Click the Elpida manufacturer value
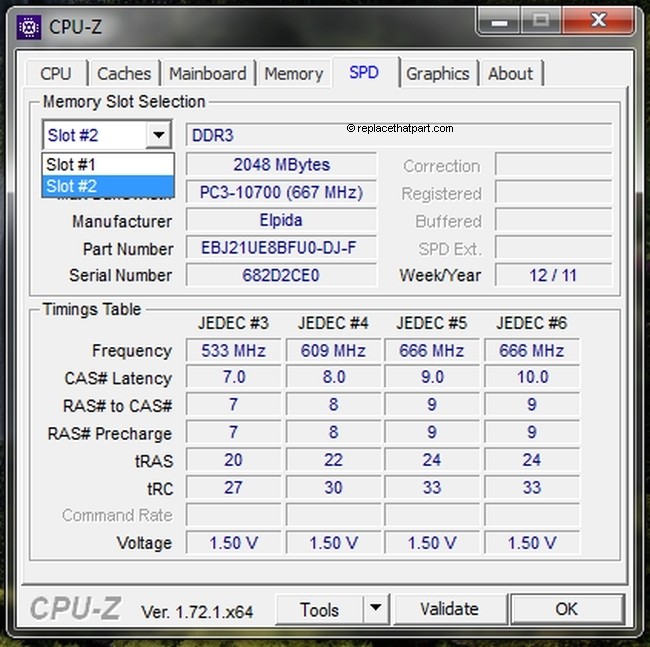The image size is (650, 647). click(x=281, y=220)
